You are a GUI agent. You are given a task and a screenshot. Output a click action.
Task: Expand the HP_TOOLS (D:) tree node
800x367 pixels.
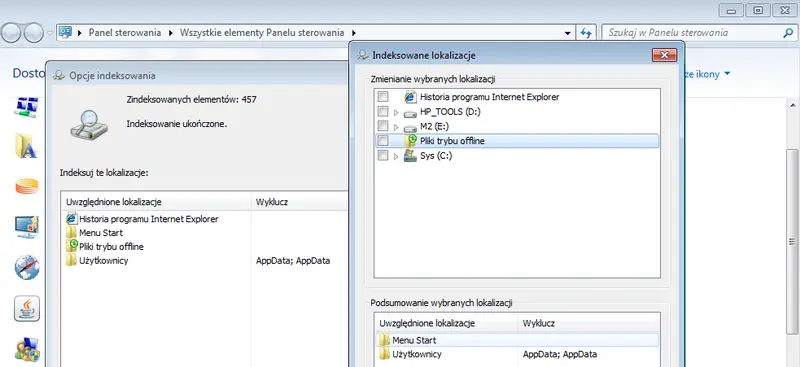(x=396, y=112)
